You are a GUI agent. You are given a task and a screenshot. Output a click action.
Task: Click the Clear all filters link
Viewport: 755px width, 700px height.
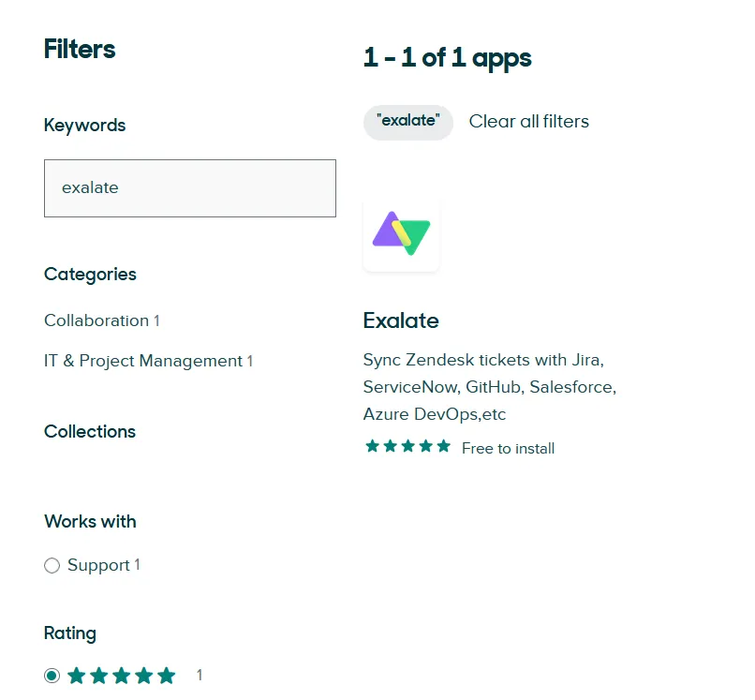[528, 122]
